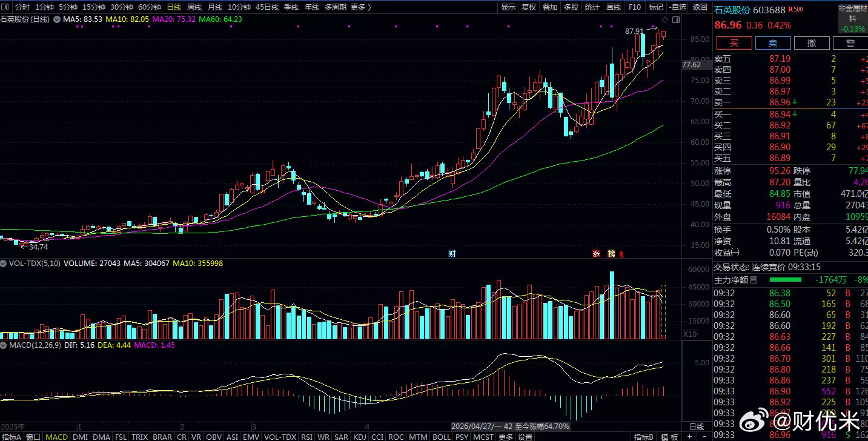Add stock via 自选 watchlist toggle
Image resolution: width=868 pixels, height=441 pixels.
[678, 7]
